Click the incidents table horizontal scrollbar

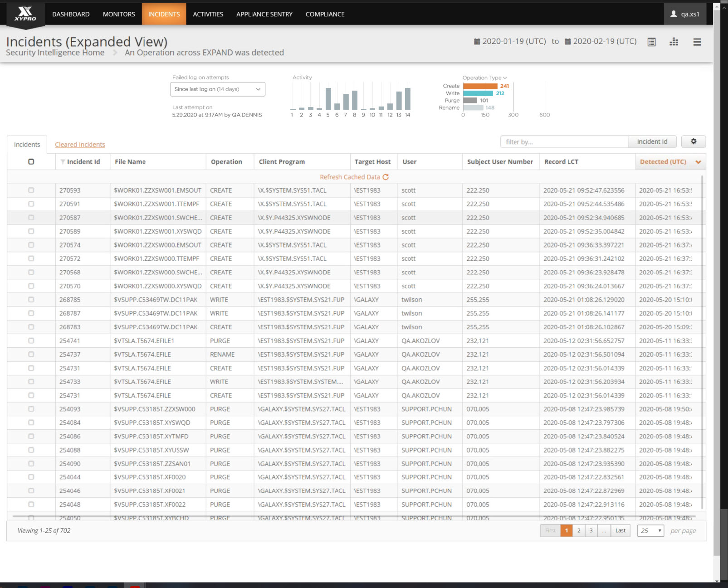point(354,516)
